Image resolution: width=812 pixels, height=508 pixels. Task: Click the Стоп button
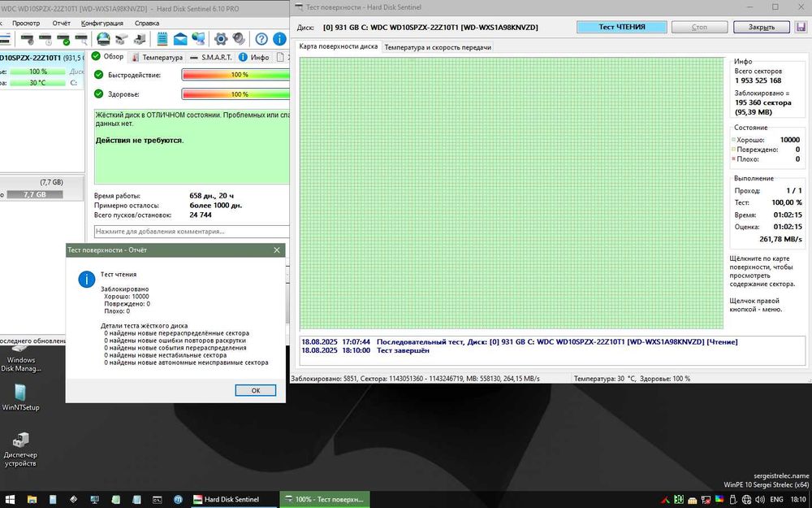699,27
